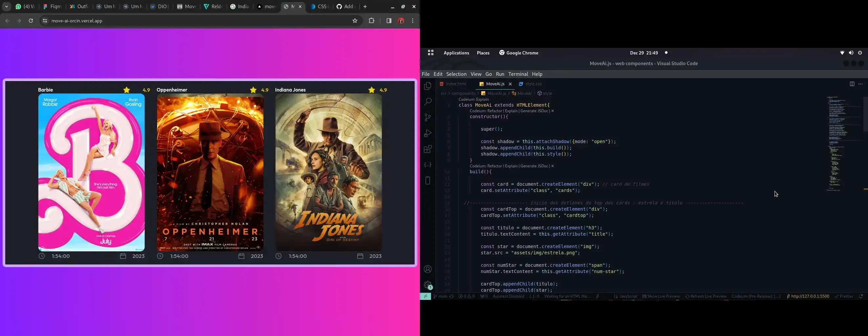Open Extensions view in VS Code activity bar

tap(427, 149)
